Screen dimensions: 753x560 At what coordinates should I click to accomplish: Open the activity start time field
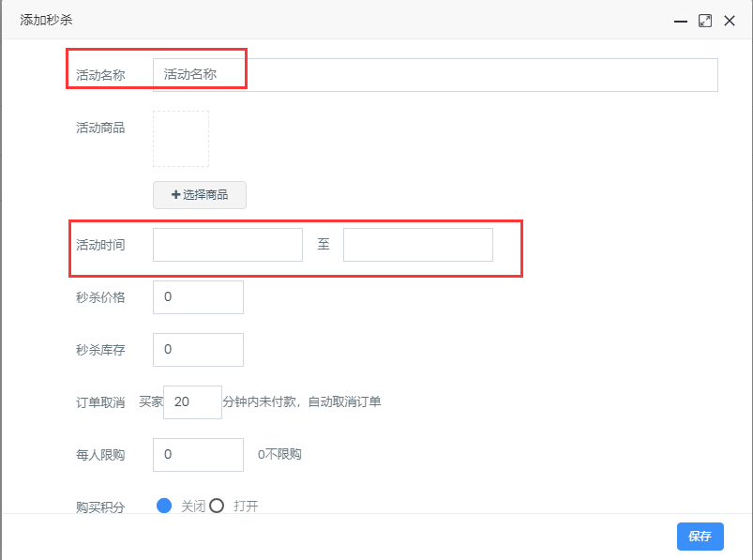point(228,245)
